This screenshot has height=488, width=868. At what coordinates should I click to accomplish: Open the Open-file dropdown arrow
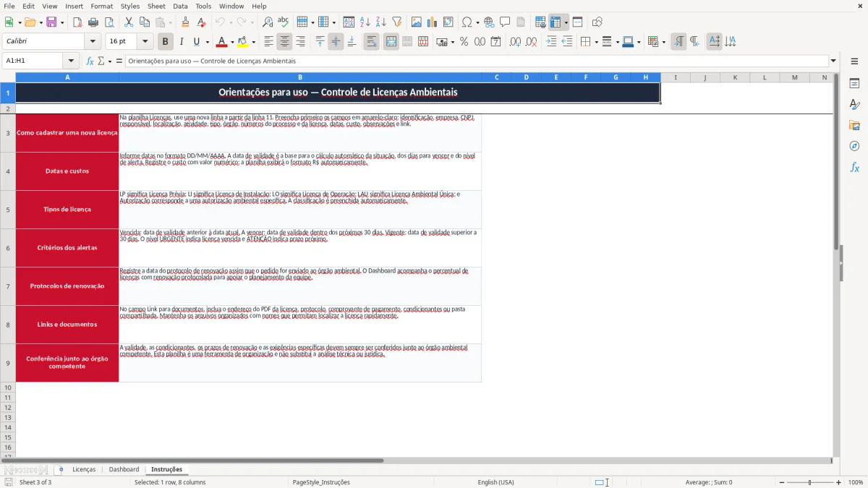(x=40, y=22)
